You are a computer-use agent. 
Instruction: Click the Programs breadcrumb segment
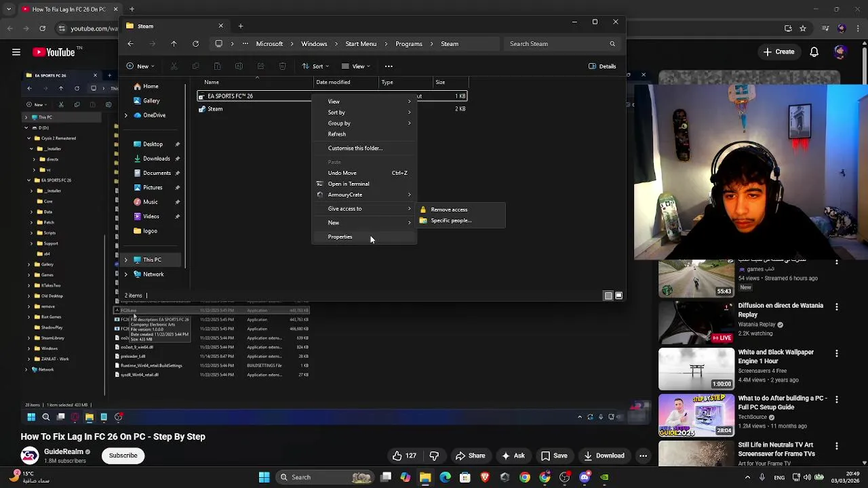(x=409, y=44)
